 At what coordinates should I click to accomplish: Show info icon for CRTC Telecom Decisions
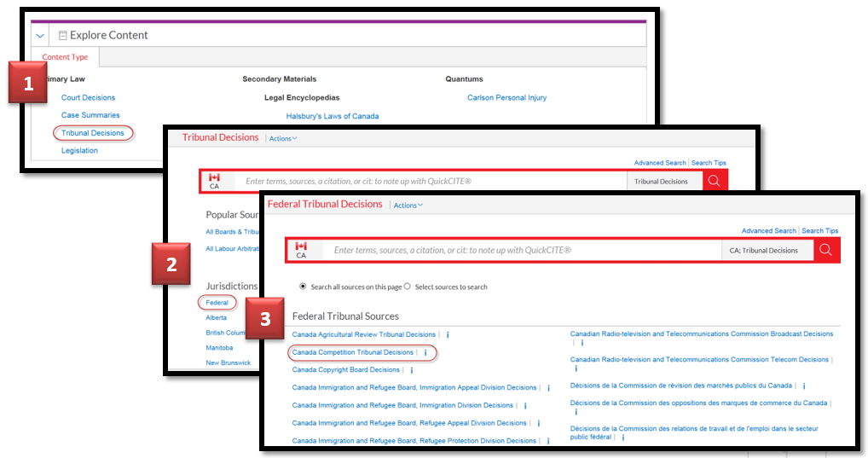(x=576, y=368)
